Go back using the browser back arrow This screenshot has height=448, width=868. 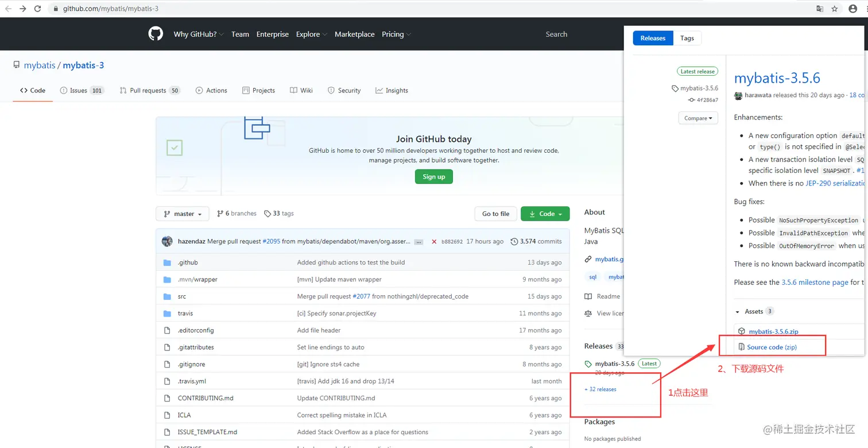point(9,9)
